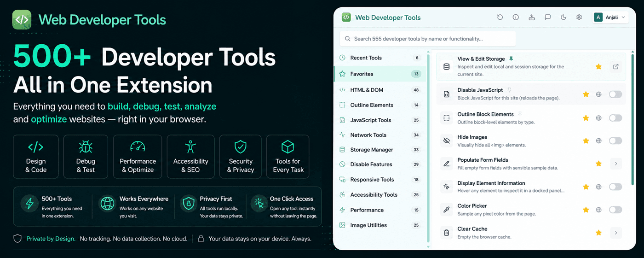Open the Anjali account dropdown
644x258 pixels.
[610, 18]
